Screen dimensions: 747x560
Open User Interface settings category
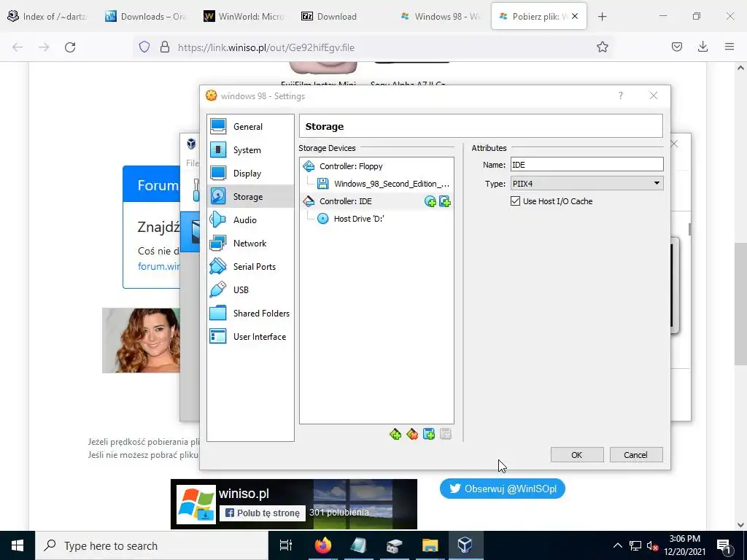click(250, 337)
